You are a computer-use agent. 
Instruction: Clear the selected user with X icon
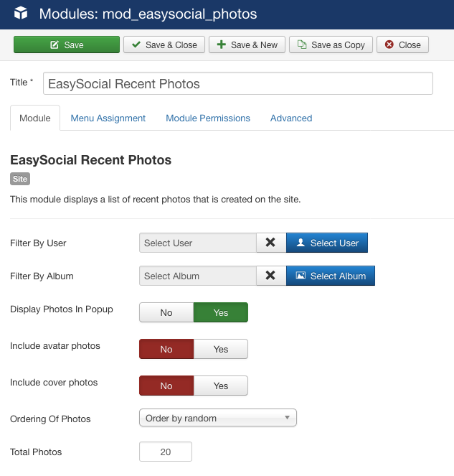[x=270, y=243]
